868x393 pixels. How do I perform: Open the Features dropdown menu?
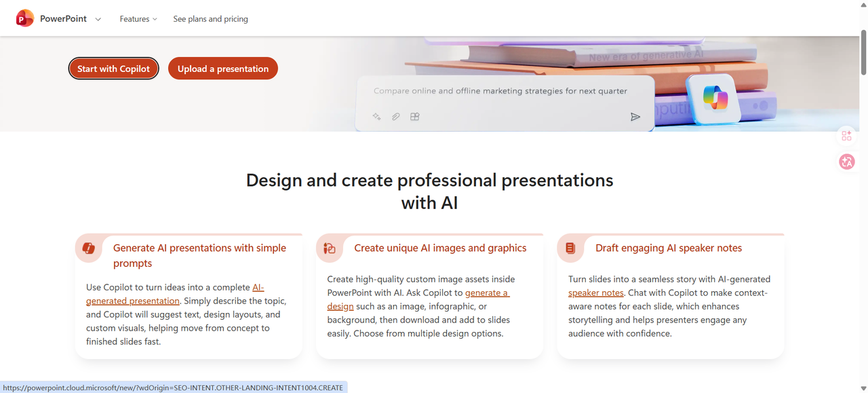[138, 19]
